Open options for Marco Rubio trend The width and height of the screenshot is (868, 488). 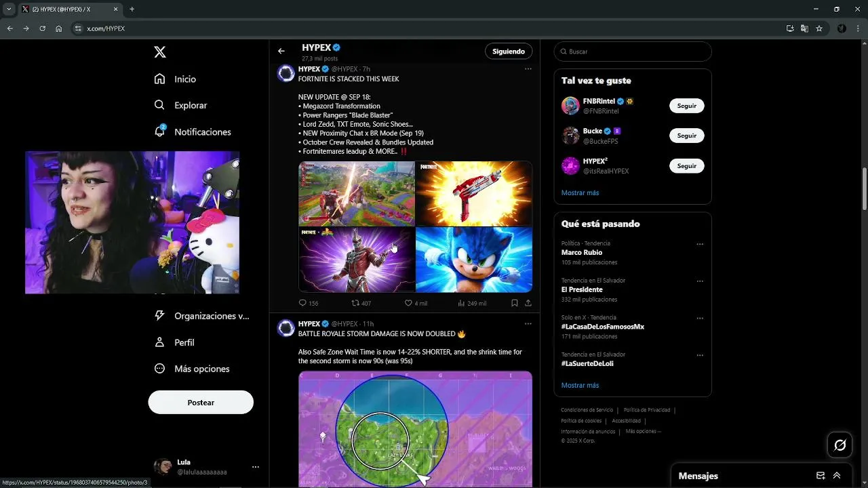700,244
